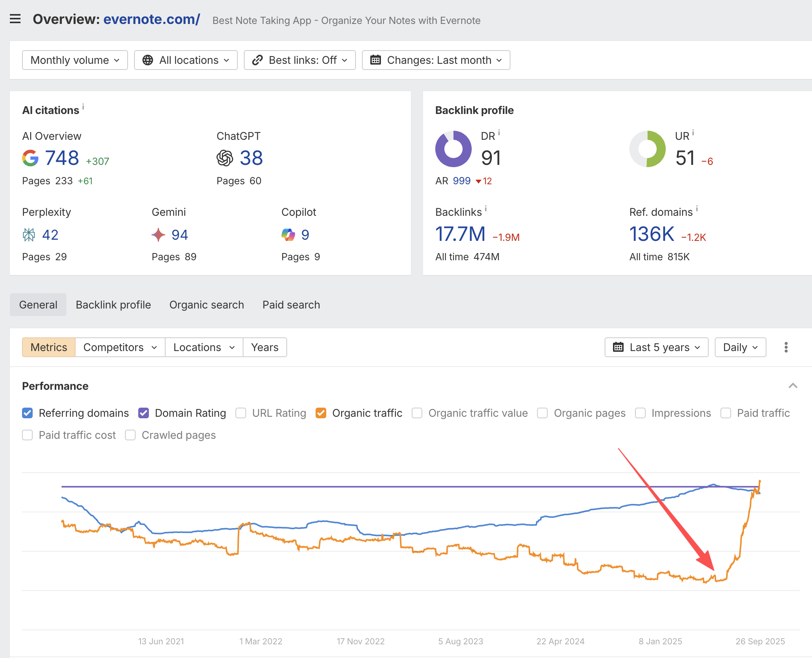The image size is (812, 658).
Task: Click Backlinks value 17.7M link
Action: coord(460,234)
